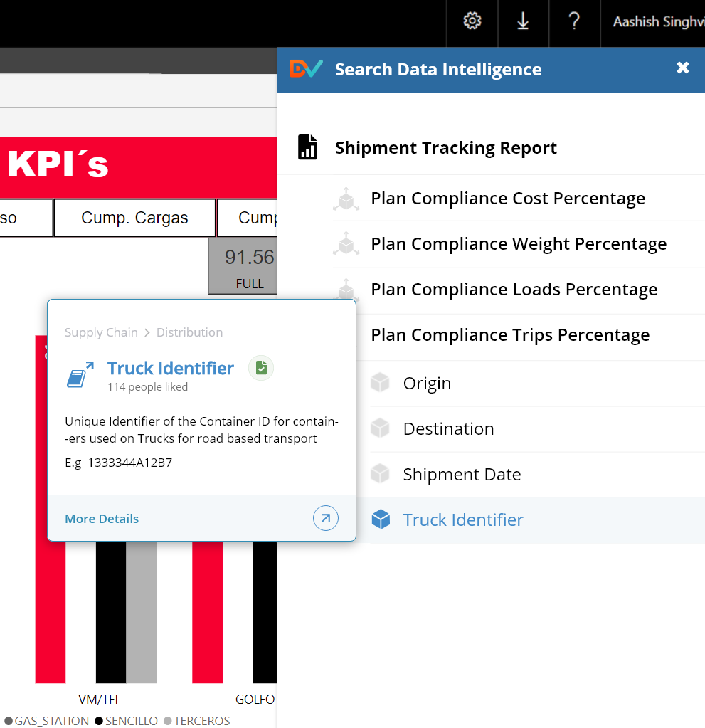The height and width of the screenshot is (728, 705).
Task: Click the SENCILLO legend color marker
Action: (99, 721)
